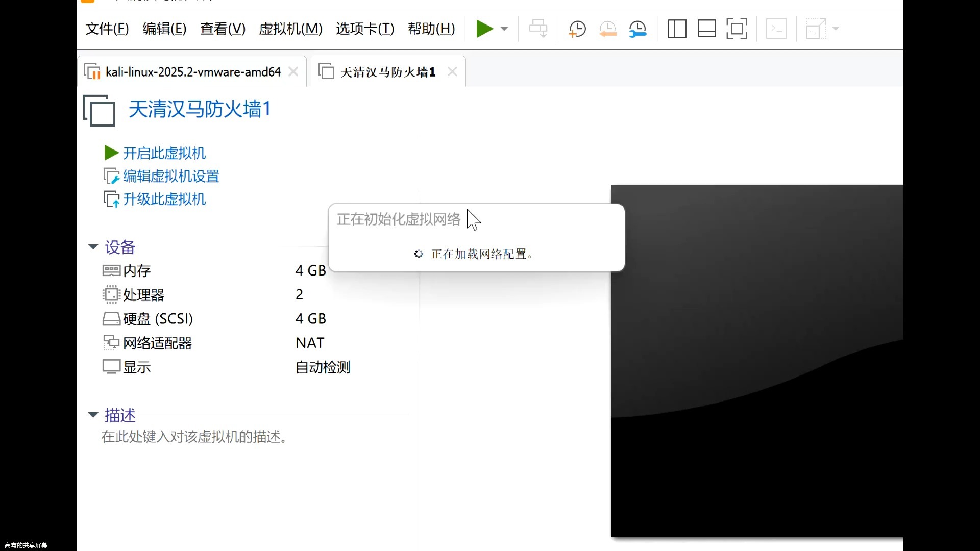
Task: Click the 硬盘 (SCSI) value 4 GB
Action: pos(310,319)
